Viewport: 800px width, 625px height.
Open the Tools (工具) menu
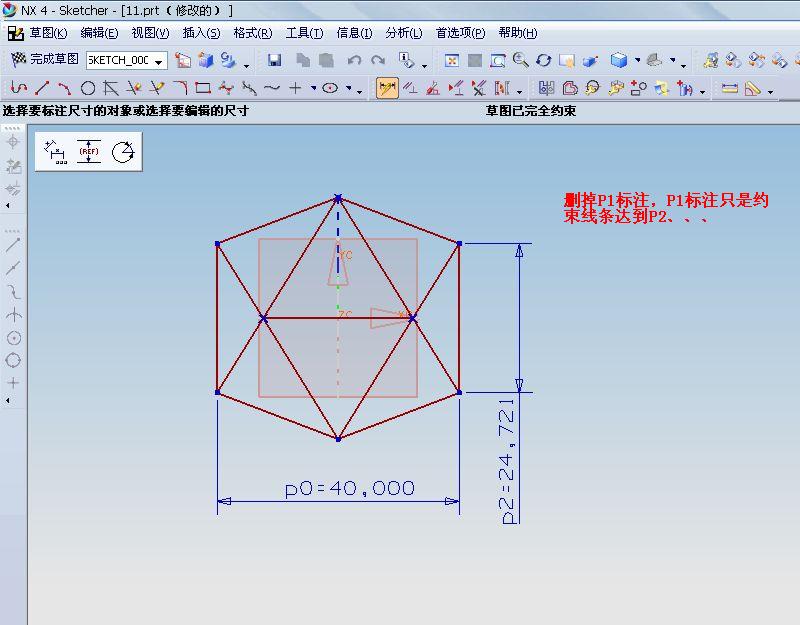304,33
